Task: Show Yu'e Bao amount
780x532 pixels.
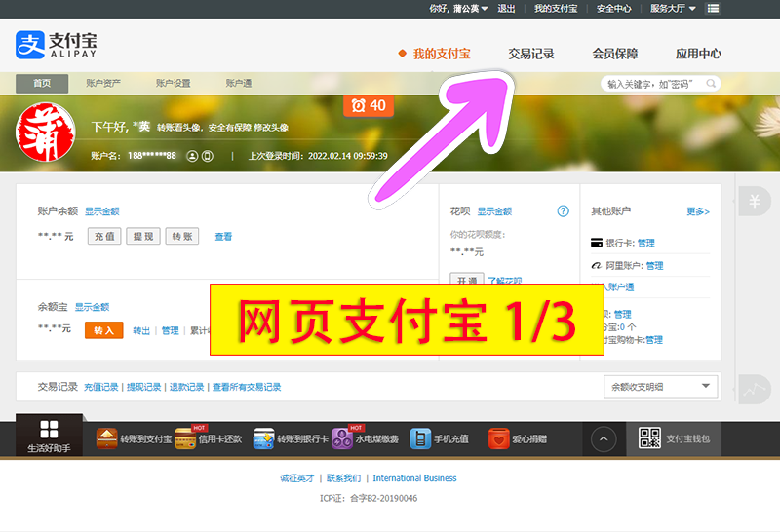Action: (x=92, y=307)
